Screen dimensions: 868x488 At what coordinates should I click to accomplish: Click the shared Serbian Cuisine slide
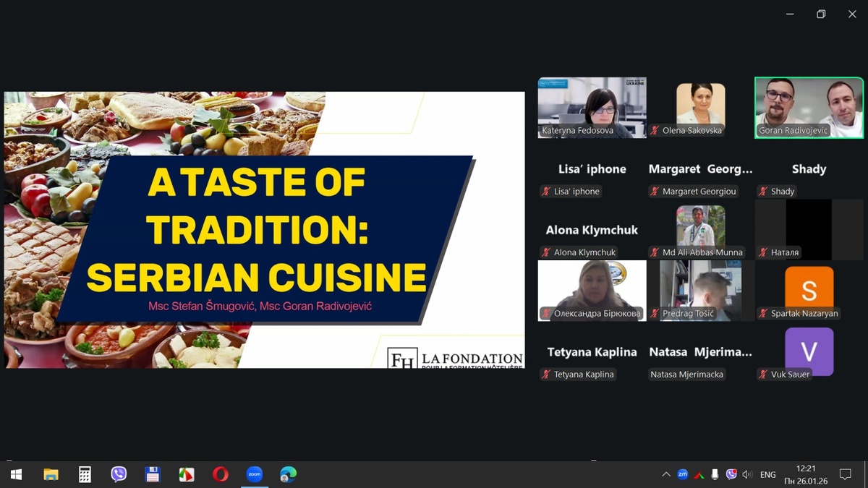[x=264, y=230]
